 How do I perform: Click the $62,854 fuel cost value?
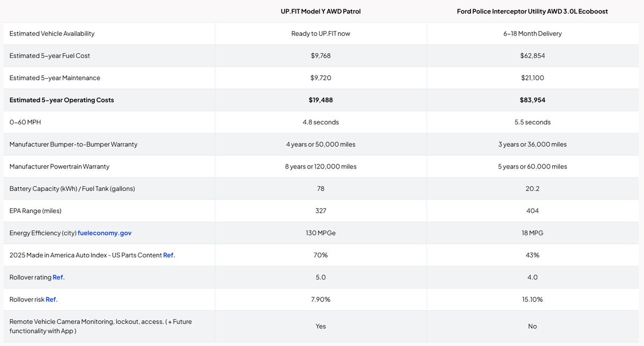[x=532, y=56]
